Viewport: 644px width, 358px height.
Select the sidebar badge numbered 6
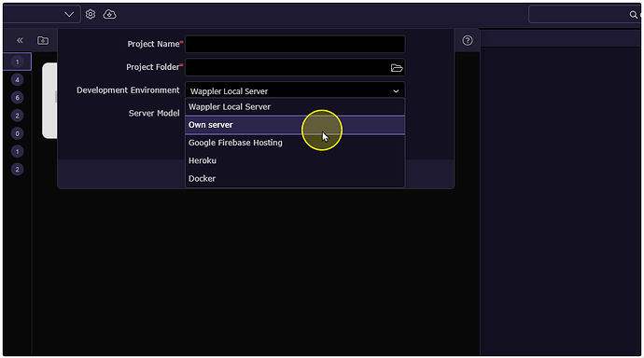click(17, 98)
